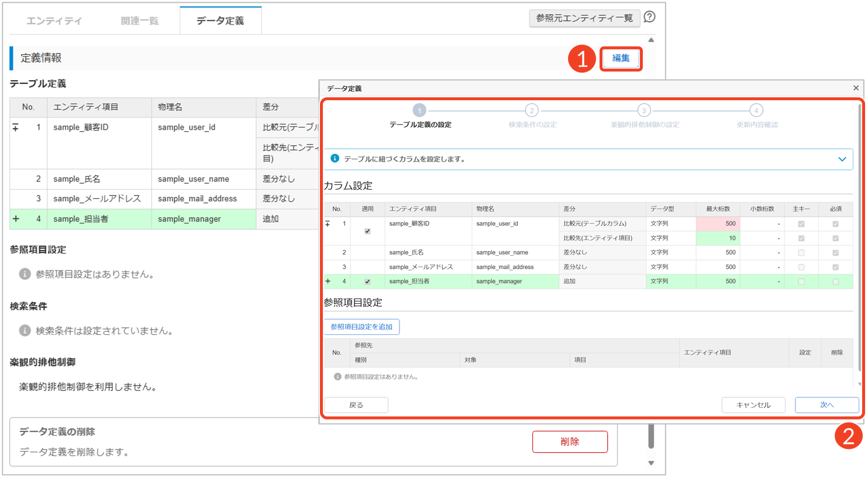Click the plus icon beside sample_担当者 in テーブル定義
The width and height of the screenshot is (868, 477).
pyautogui.click(x=16, y=219)
